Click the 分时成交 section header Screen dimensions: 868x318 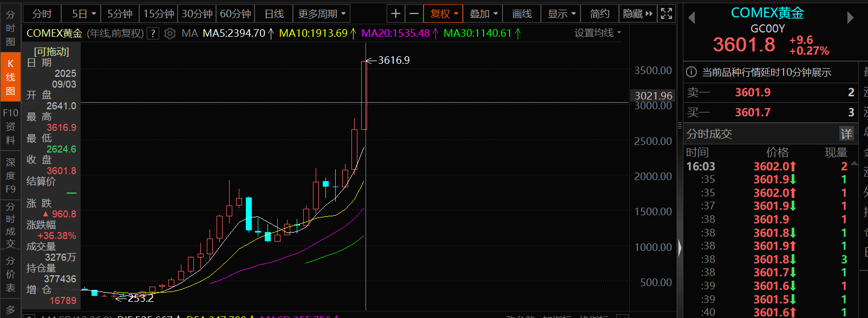[709, 134]
